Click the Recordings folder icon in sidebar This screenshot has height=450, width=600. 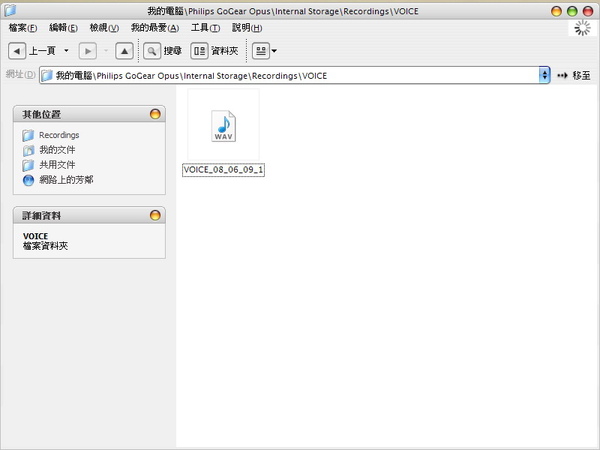(28, 135)
